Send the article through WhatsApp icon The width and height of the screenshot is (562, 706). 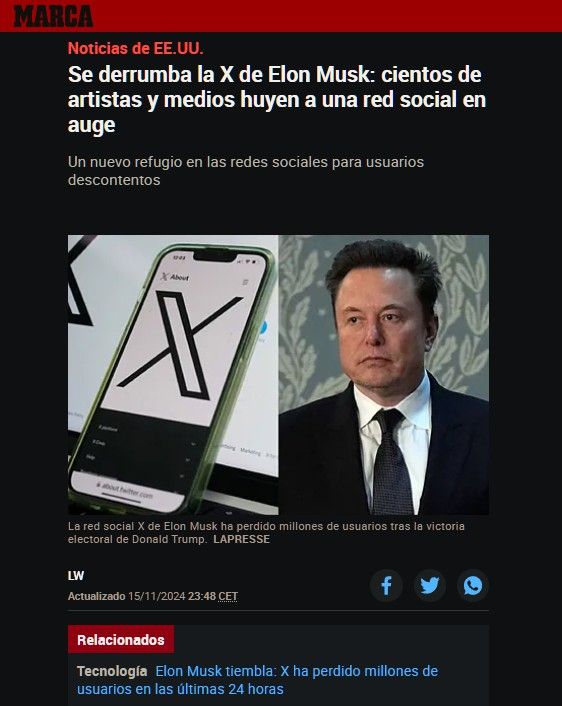tap(473, 586)
